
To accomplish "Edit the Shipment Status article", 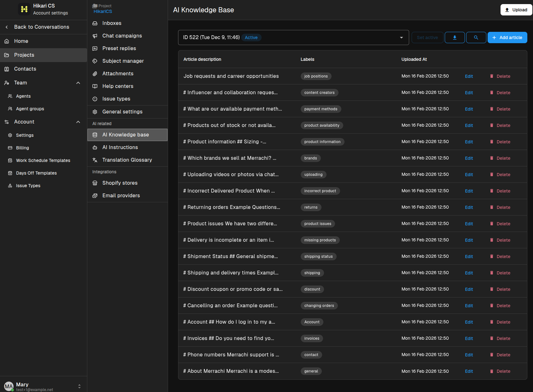I will coord(469,257).
